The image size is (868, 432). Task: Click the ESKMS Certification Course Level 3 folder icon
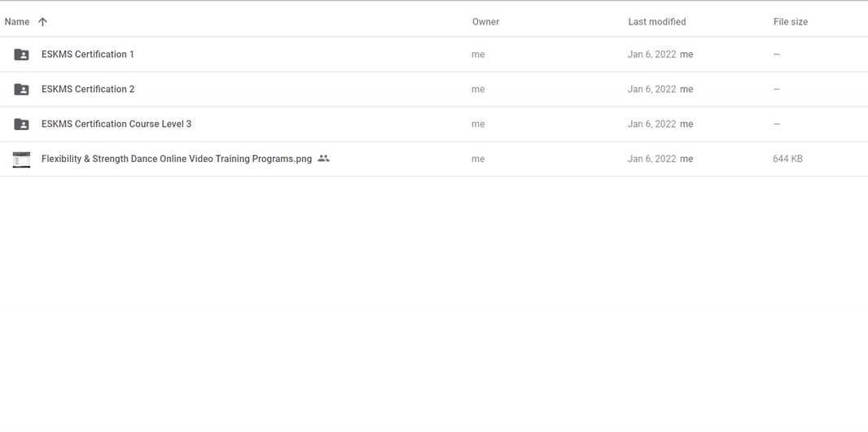21,124
